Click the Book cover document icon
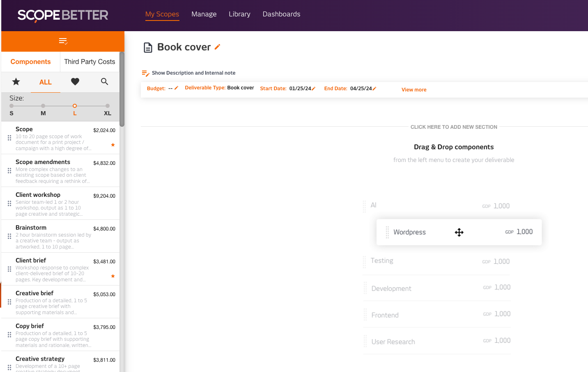This screenshot has width=588, height=372. click(148, 48)
